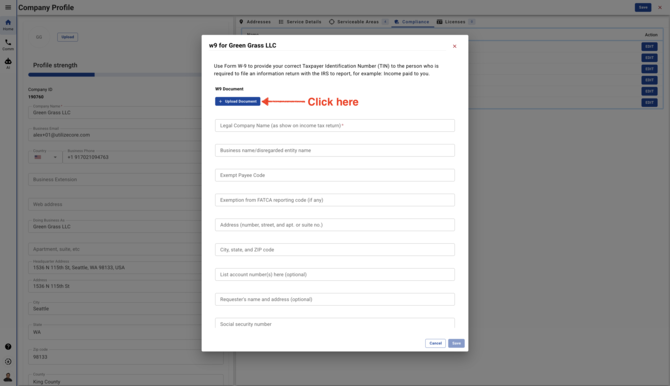Click the Web address field

[x=115, y=204]
